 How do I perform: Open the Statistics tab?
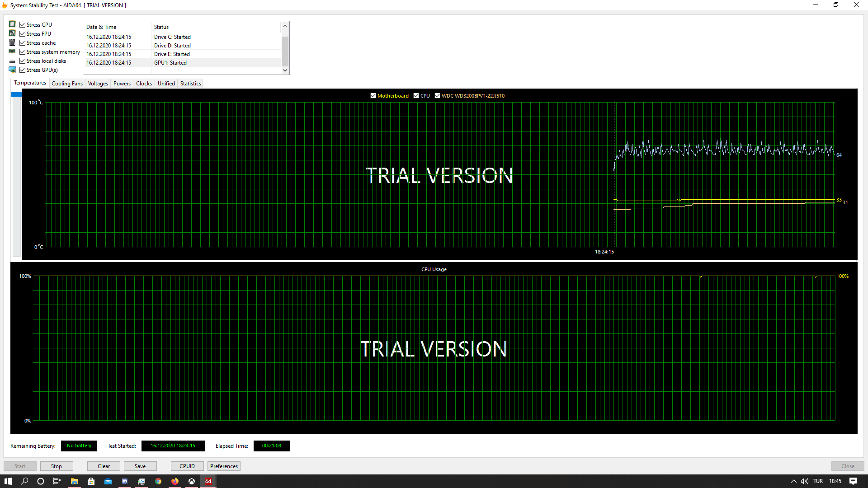point(190,84)
